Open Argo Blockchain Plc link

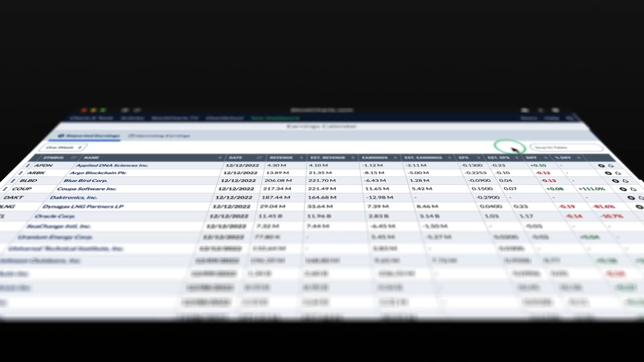click(x=98, y=173)
